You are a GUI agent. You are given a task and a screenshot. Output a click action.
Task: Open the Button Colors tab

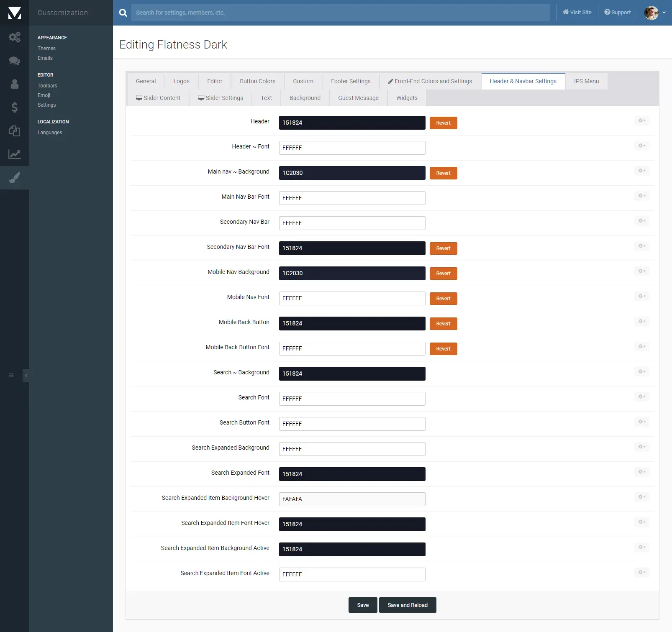257,81
